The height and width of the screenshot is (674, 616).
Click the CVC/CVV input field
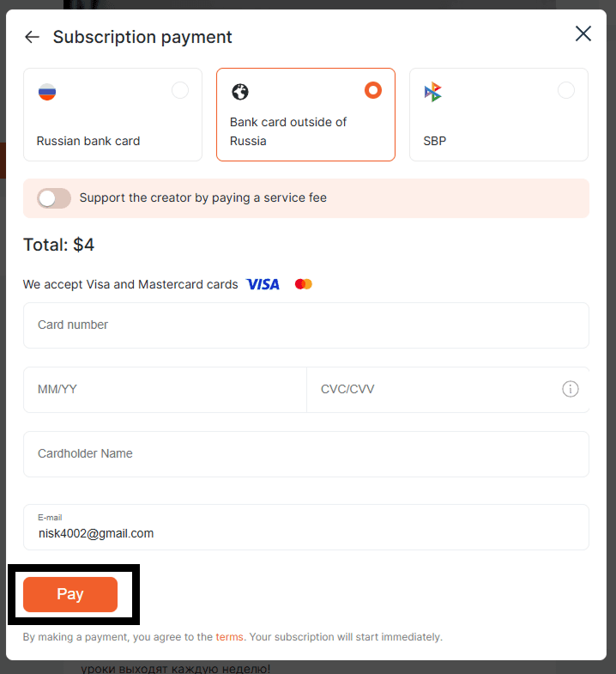tap(433, 390)
